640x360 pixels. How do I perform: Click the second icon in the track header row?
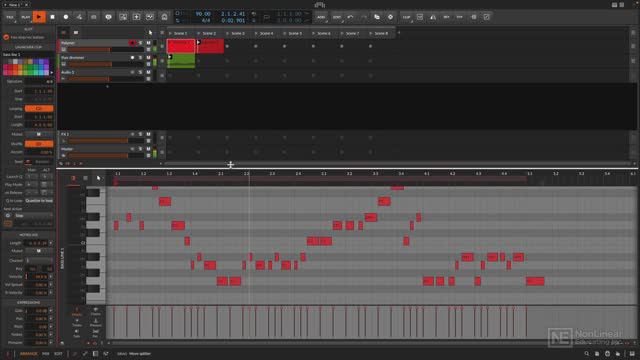point(76,33)
